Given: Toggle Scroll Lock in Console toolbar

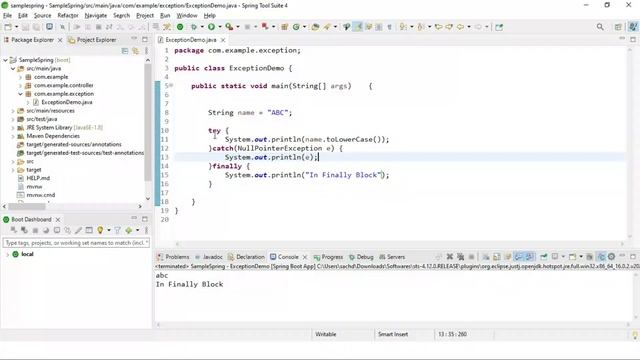Looking at the screenshot, I should click(x=497, y=257).
